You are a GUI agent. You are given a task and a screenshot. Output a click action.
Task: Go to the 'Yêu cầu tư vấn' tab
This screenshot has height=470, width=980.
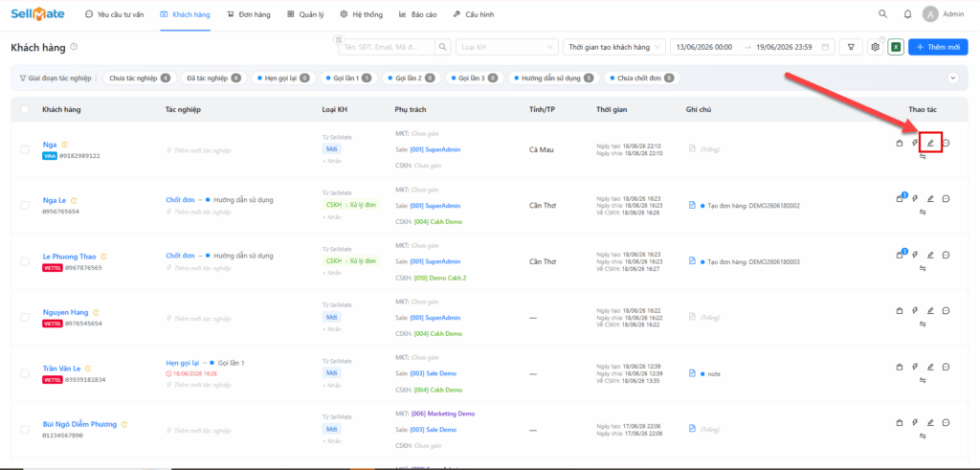115,14
